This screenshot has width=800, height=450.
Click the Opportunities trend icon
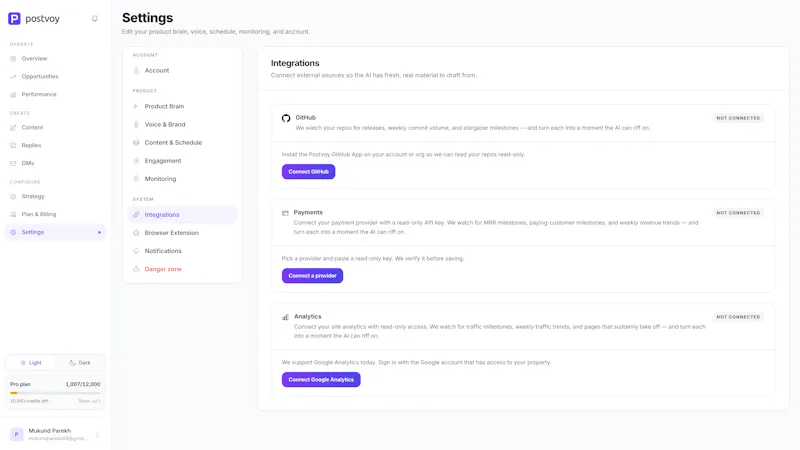point(13,77)
